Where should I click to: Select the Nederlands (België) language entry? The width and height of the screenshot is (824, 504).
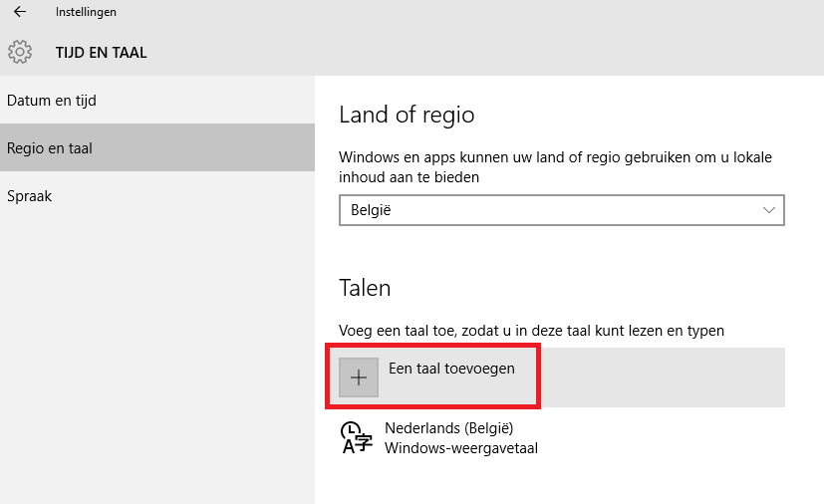click(x=448, y=427)
